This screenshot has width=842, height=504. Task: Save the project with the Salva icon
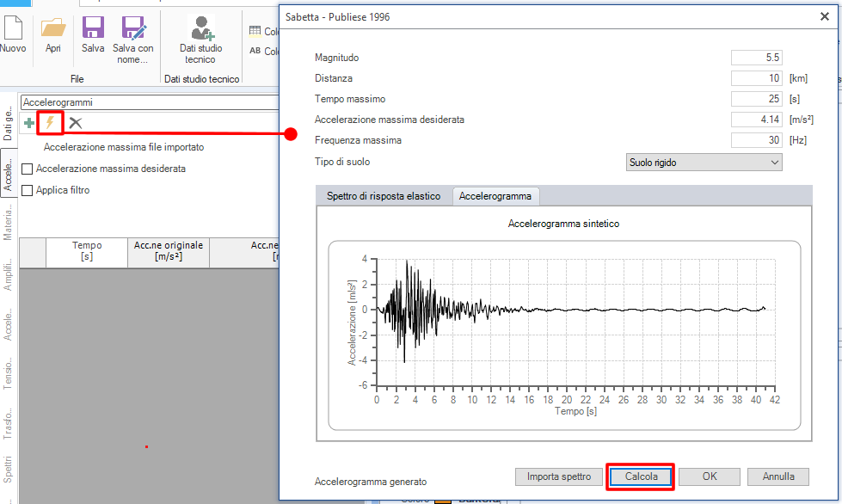(93, 28)
